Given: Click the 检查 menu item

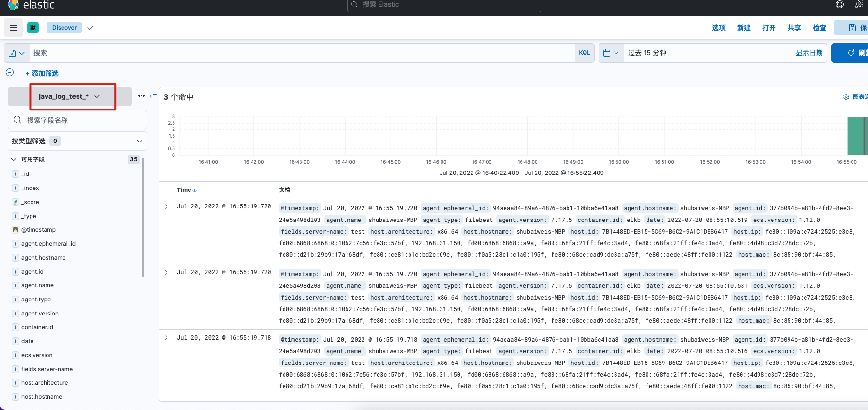Looking at the screenshot, I should [820, 28].
